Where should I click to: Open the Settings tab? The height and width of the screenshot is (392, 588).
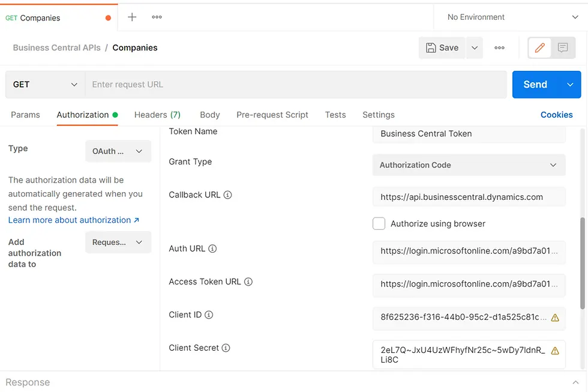[x=379, y=115]
